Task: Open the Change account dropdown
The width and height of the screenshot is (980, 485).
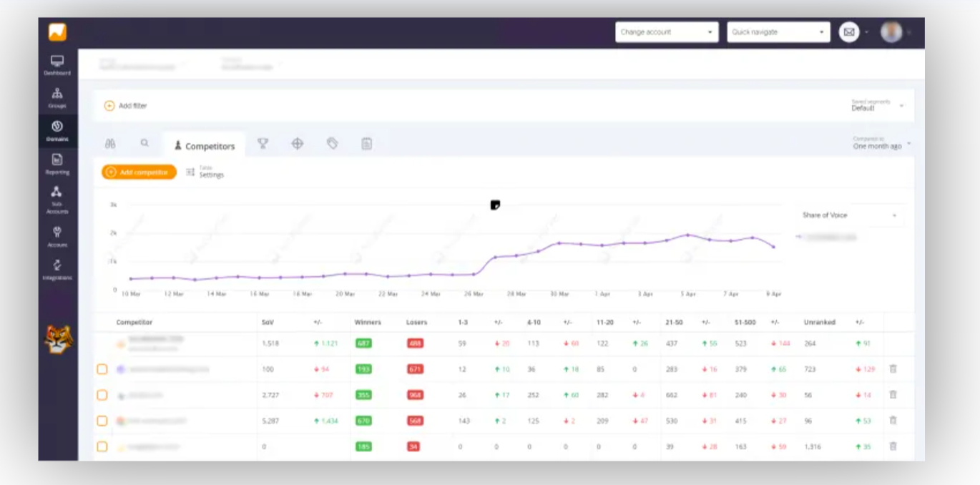Action: 667,32
